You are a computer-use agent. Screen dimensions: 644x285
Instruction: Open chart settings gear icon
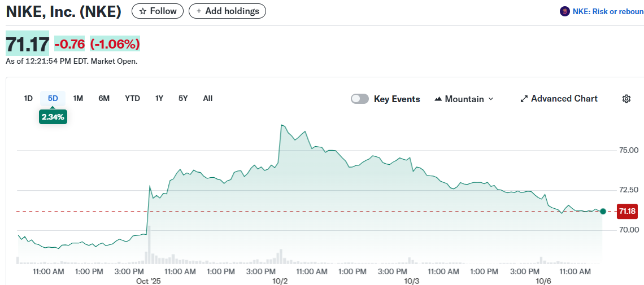pyautogui.click(x=626, y=99)
